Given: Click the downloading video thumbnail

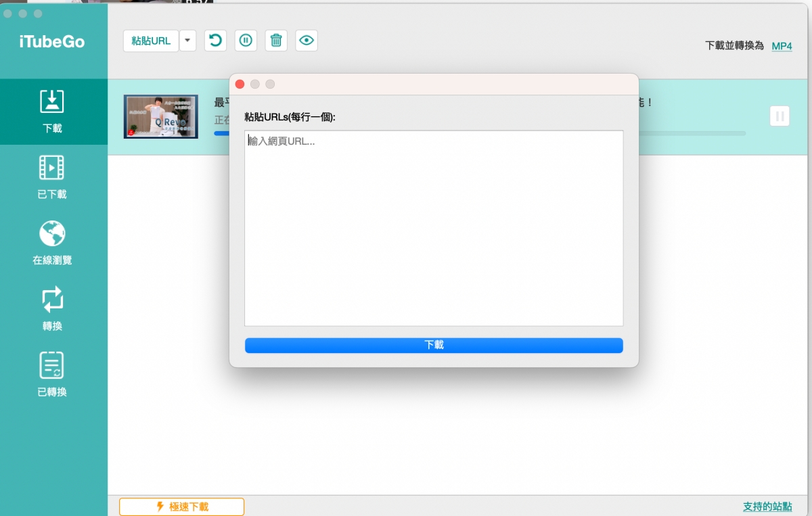Looking at the screenshot, I should 160,116.
